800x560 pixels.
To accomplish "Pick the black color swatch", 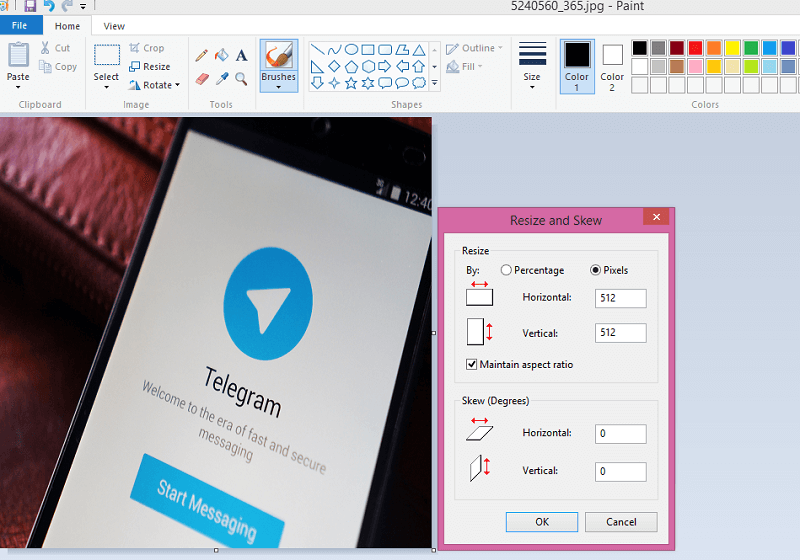I will point(640,48).
